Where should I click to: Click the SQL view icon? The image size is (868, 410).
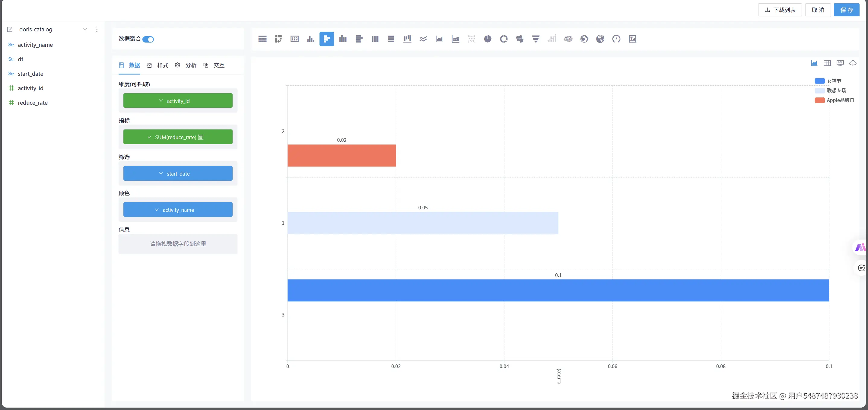click(840, 63)
